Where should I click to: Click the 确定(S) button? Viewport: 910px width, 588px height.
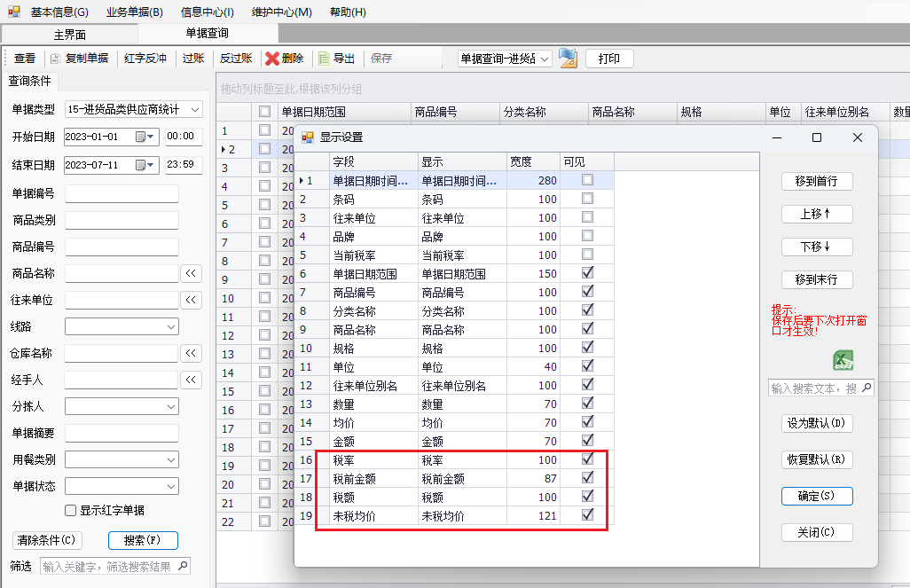pyautogui.click(x=817, y=497)
